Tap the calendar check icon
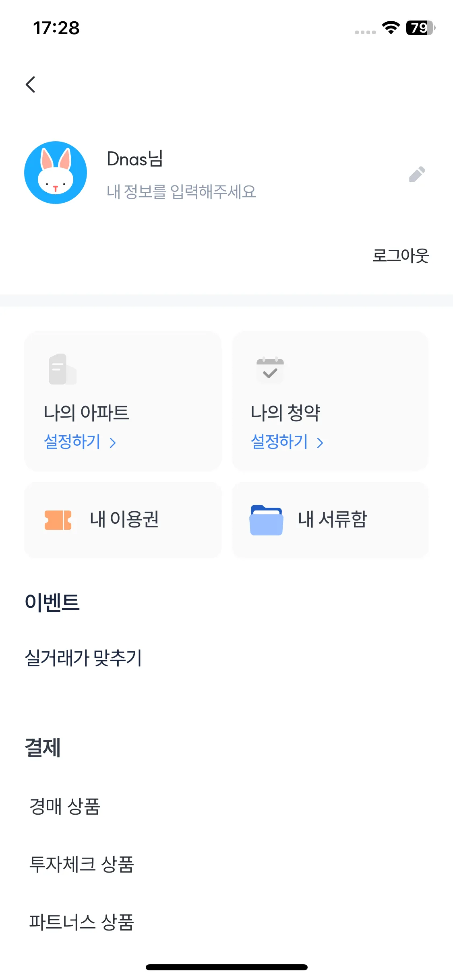Image resolution: width=453 pixels, height=980 pixels. tap(270, 369)
